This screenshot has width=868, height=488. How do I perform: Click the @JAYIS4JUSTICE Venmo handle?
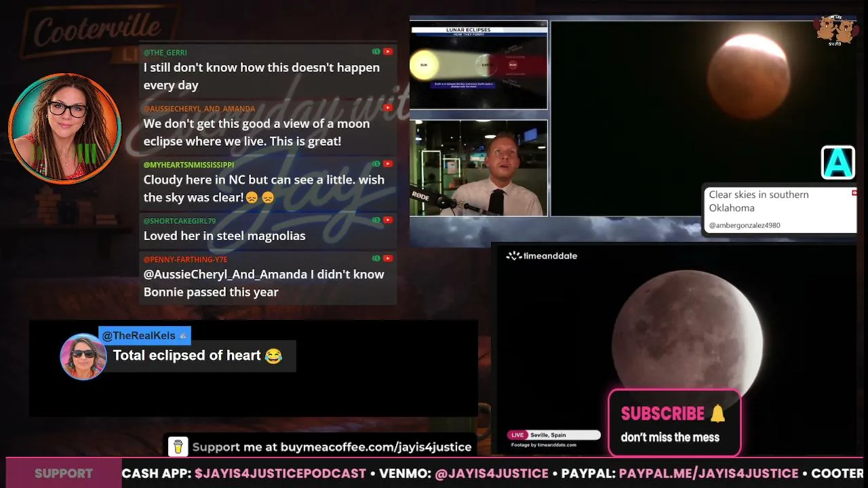coord(492,473)
